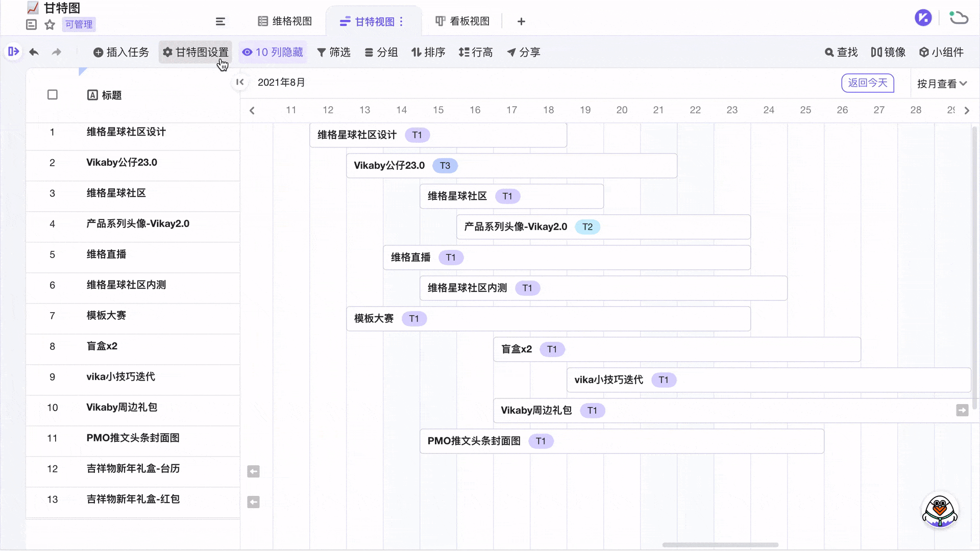Open the 镜像 mirror feature

(x=888, y=52)
